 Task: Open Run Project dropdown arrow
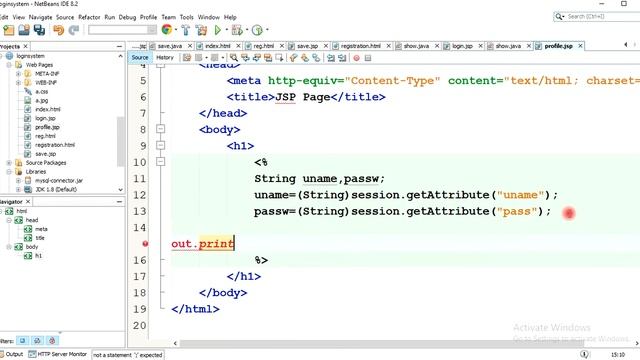click(227, 30)
